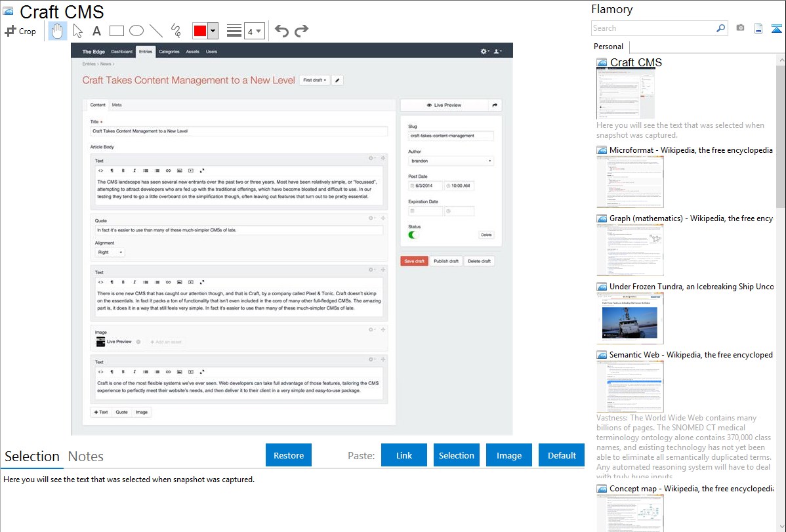Open the color picker dropdown arrow

pyautogui.click(x=213, y=31)
